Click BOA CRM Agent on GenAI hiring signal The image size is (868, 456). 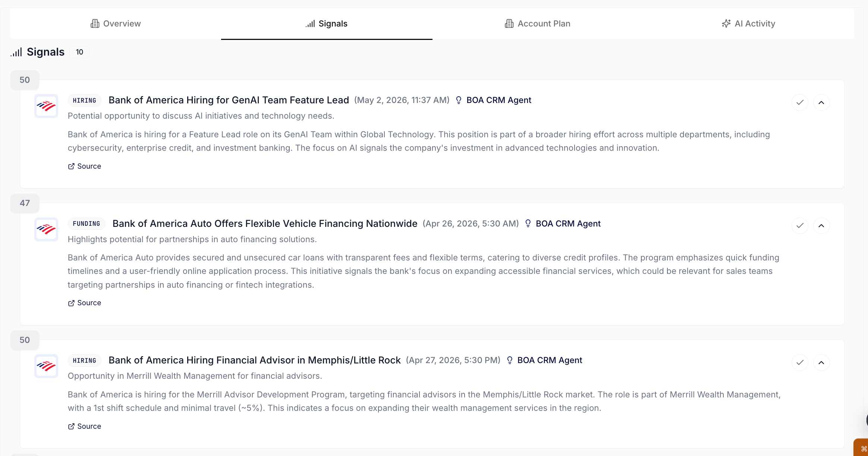(x=499, y=100)
